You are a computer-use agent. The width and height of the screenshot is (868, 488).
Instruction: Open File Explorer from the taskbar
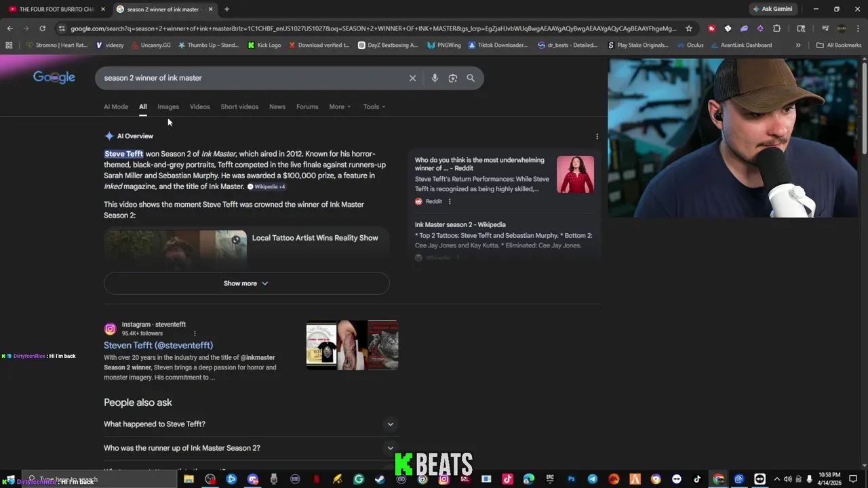189,479
